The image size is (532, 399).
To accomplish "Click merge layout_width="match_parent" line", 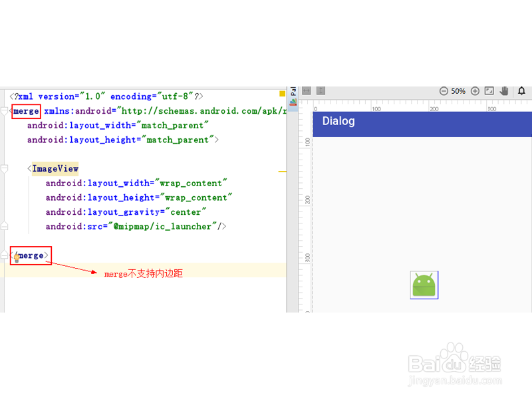I will (x=118, y=126).
